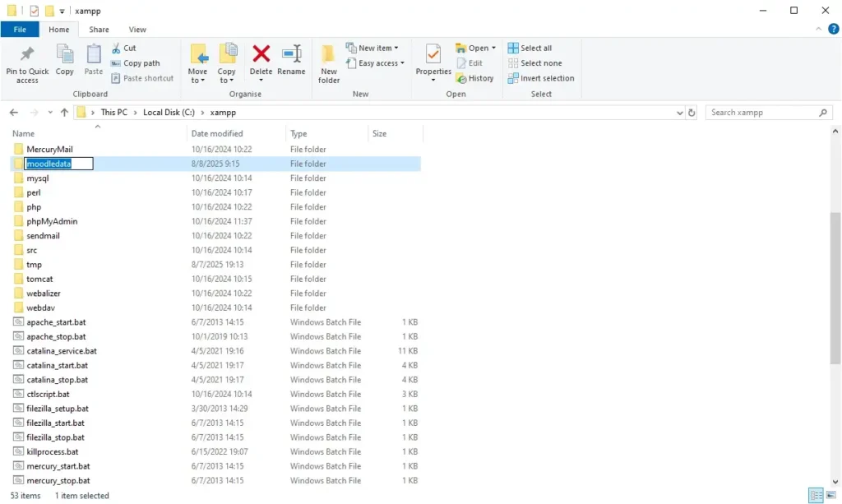Switch to the View ribbon tab

coord(136,29)
